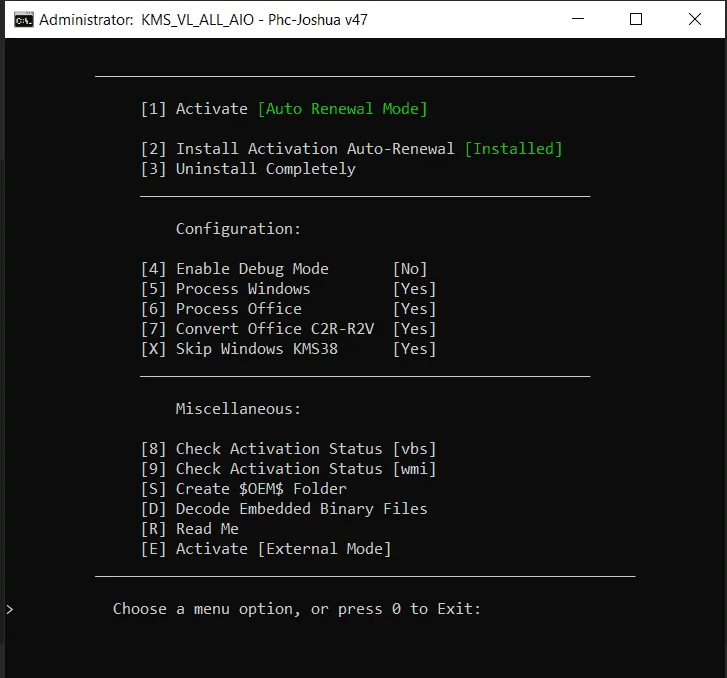This screenshot has height=678, width=727.
Task: Click the '[Yes]' value beside Process Office
Action: coord(415,309)
